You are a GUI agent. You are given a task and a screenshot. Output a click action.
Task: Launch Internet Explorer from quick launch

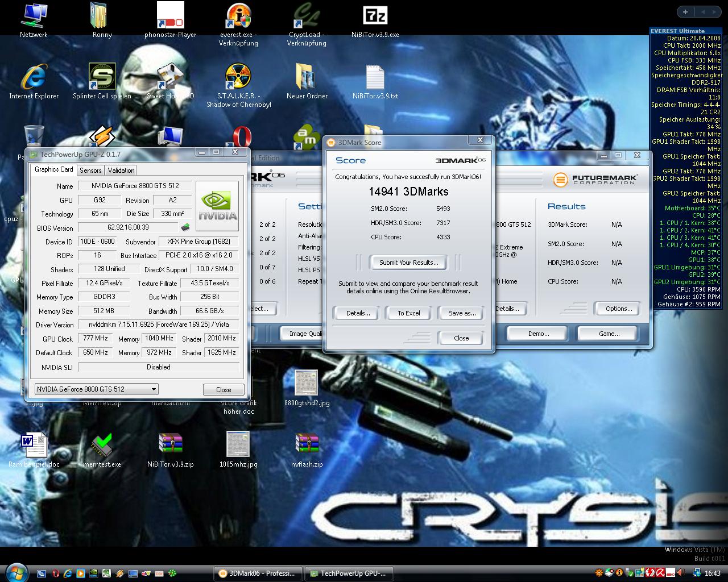(x=68, y=573)
